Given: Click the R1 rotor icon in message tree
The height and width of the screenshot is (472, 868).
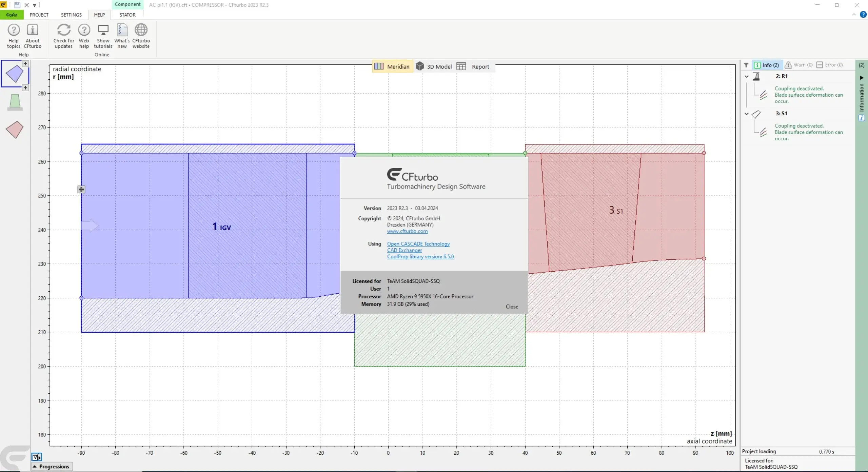Looking at the screenshot, I should [756, 76].
